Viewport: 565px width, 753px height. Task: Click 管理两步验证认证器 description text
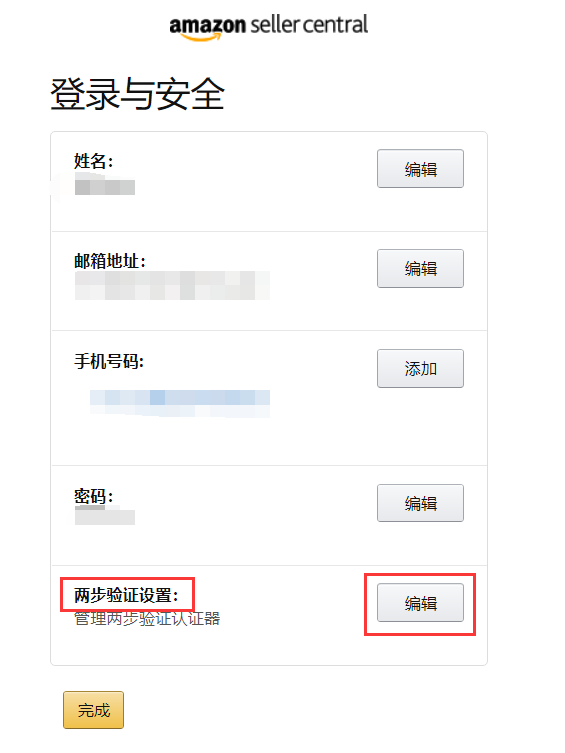pyautogui.click(x=147, y=619)
